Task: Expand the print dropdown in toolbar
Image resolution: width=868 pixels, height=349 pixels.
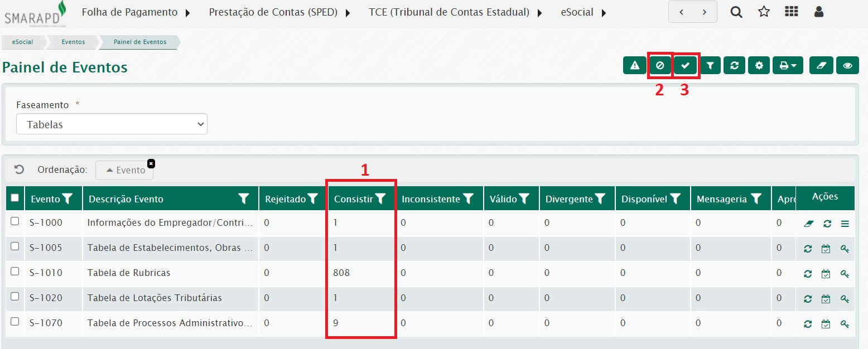Action: tap(788, 66)
